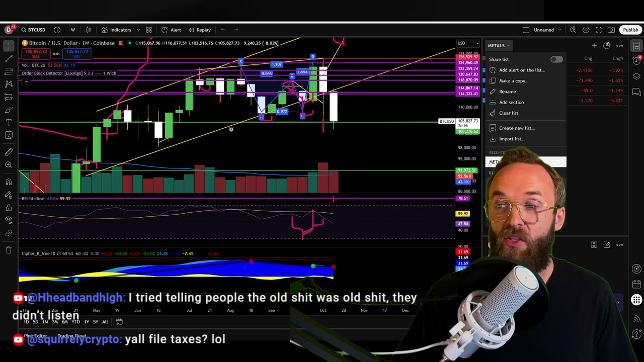644x362 pixels.
Task: Select the layout setup square icon
Action: pyautogui.click(x=526, y=30)
